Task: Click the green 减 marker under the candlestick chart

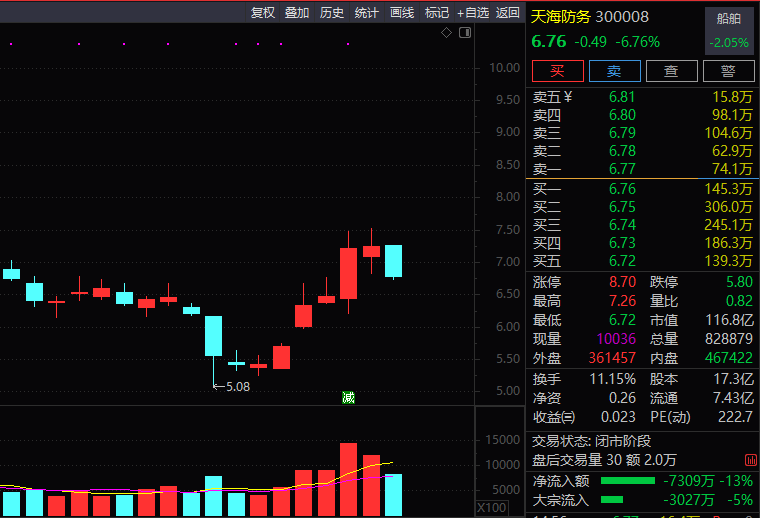Action: pyautogui.click(x=348, y=398)
